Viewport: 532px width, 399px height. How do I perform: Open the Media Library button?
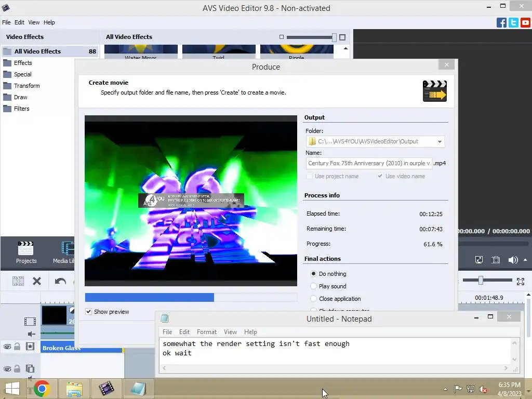(x=64, y=253)
